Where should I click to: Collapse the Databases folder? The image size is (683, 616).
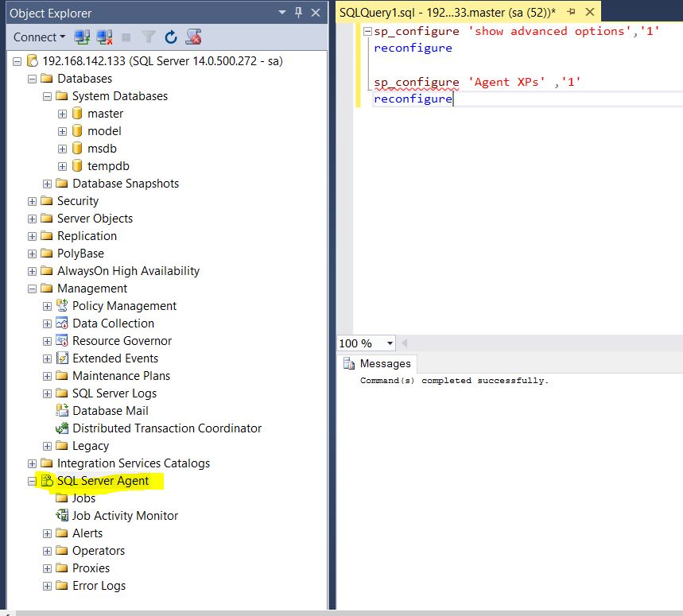(33, 79)
